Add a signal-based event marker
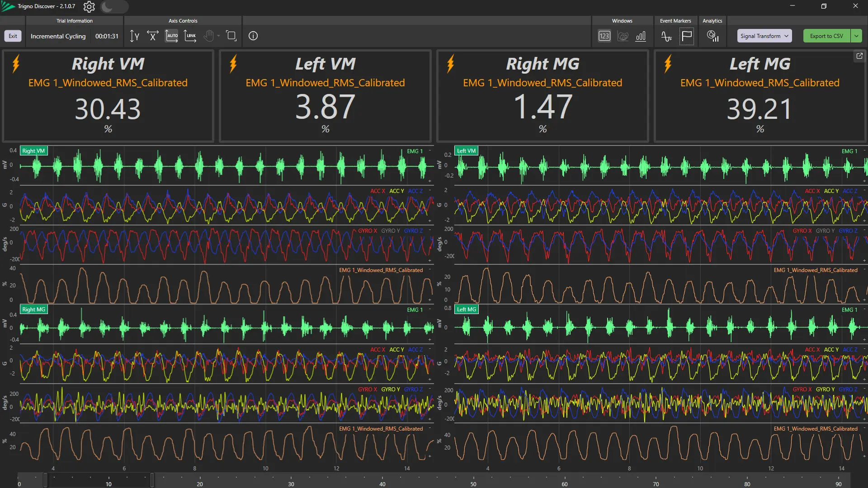The height and width of the screenshot is (488, 868). coord(666,36)
